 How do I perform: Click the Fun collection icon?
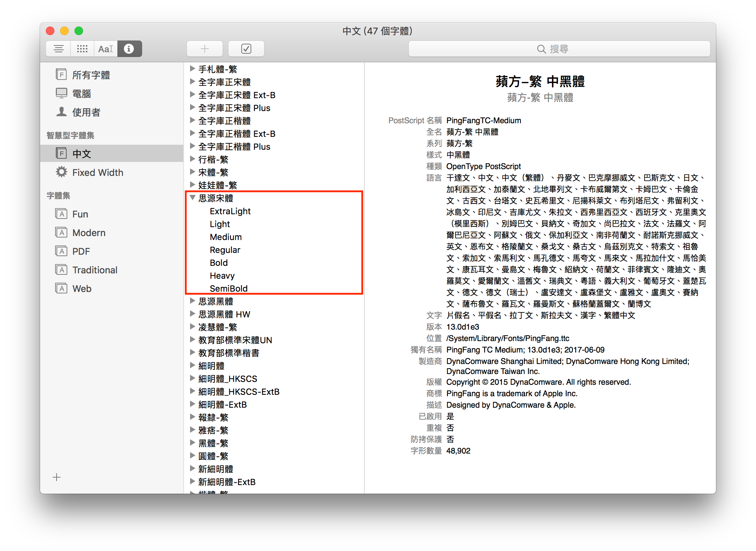[x=61, y=214]
